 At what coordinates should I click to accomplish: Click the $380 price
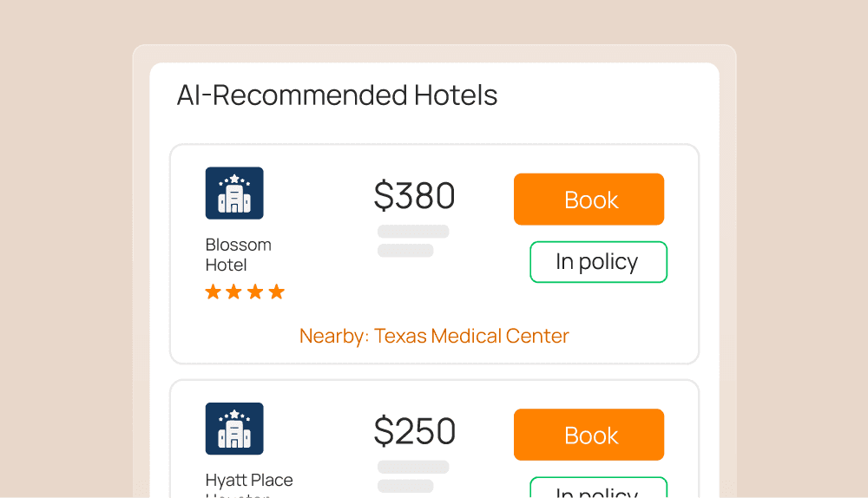click(414, 196)
